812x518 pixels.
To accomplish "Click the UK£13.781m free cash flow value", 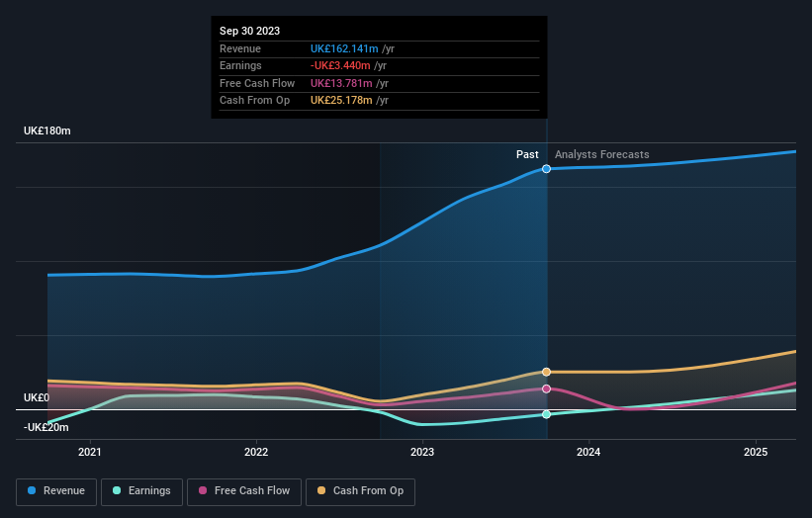I will pos(341,83).
